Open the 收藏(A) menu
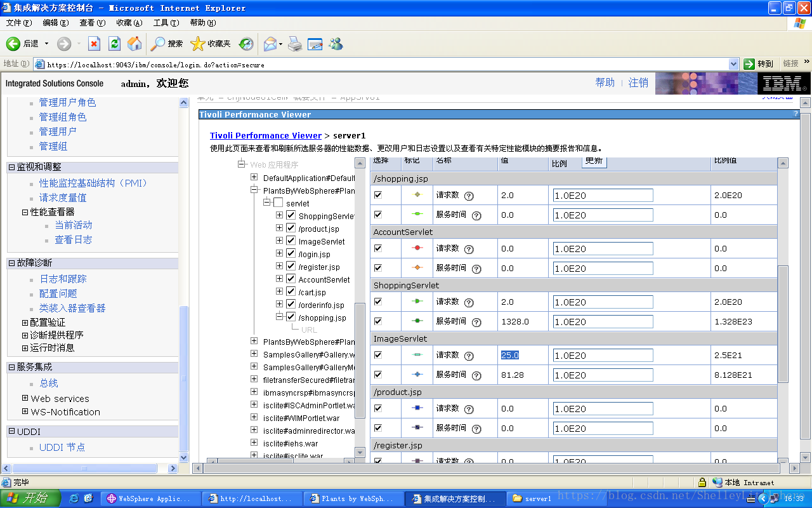 (x=129, y=23)
